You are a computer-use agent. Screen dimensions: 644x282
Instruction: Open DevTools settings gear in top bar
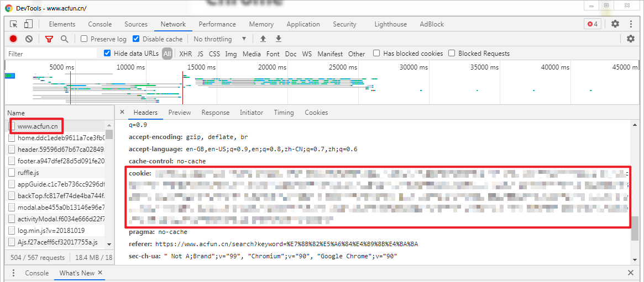[x=615, y=24]
